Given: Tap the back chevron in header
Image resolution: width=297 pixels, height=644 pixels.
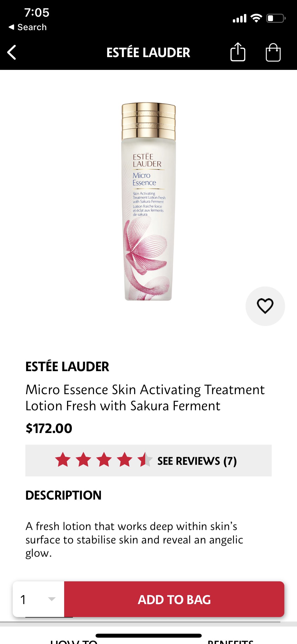Looking at the screenshot, I should (x=12, y=52).
